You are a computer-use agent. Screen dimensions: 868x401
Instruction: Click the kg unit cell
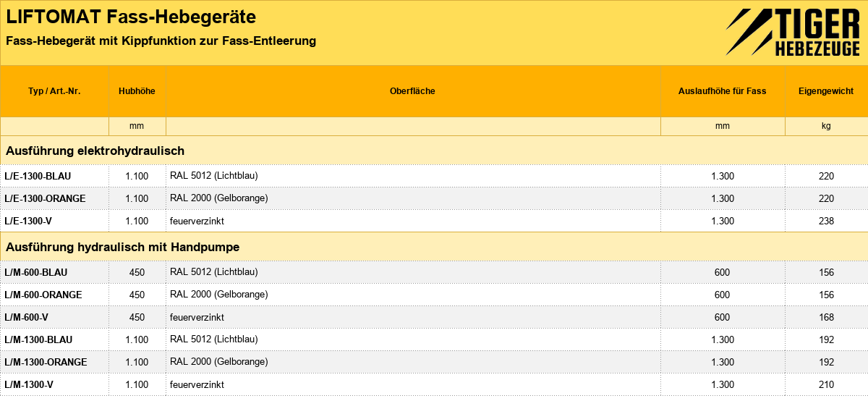click(x=826, y=126)
